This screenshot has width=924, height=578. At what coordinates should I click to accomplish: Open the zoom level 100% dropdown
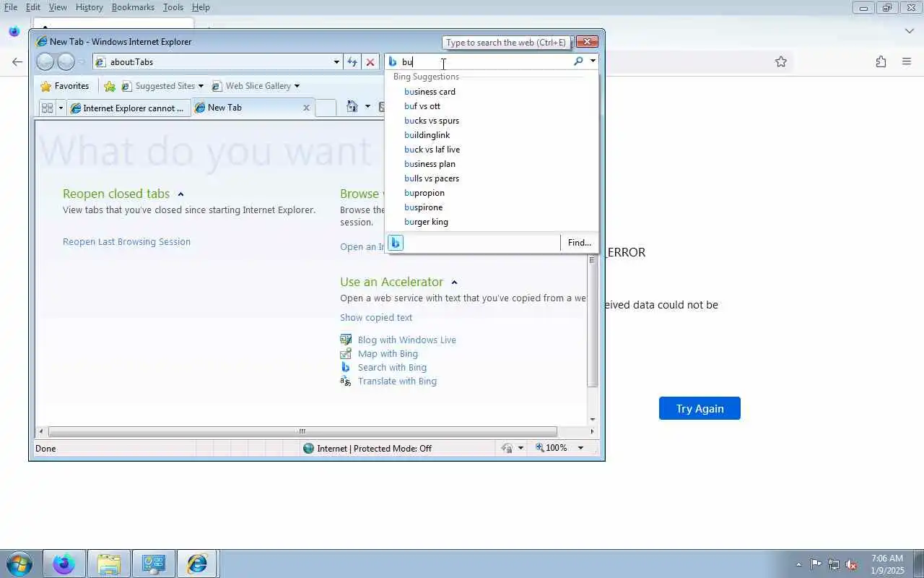point(580,448)
